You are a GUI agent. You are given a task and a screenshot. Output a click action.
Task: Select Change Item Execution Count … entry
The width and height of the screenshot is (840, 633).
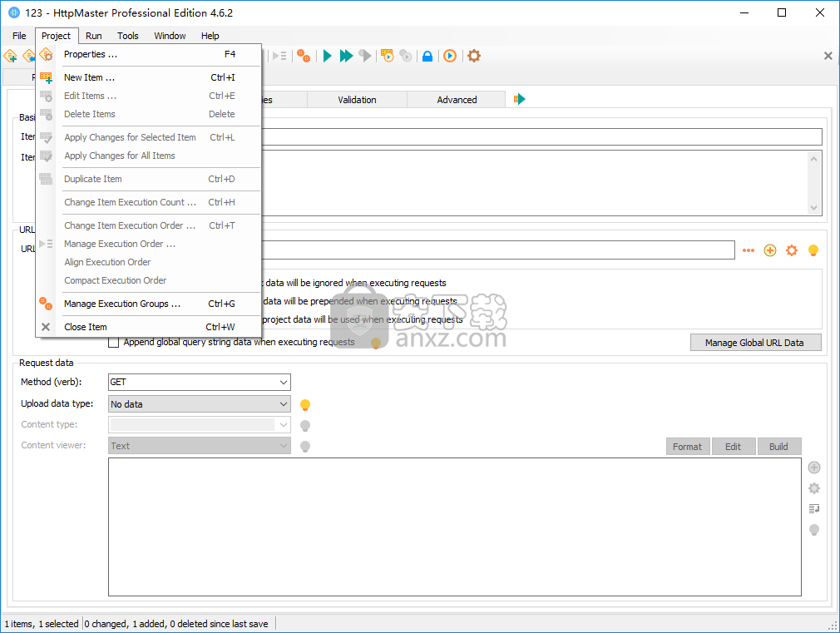pyautogui.click(x=149, y=203)
